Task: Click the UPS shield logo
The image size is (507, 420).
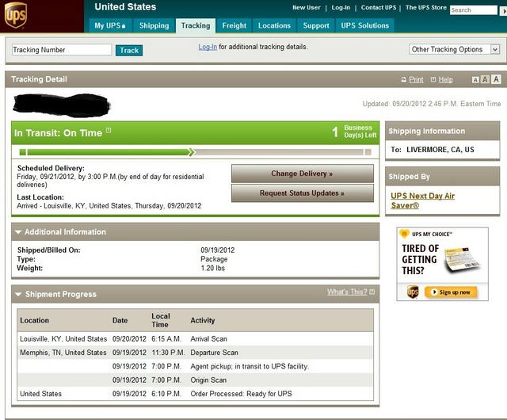Action: (16, 15)
